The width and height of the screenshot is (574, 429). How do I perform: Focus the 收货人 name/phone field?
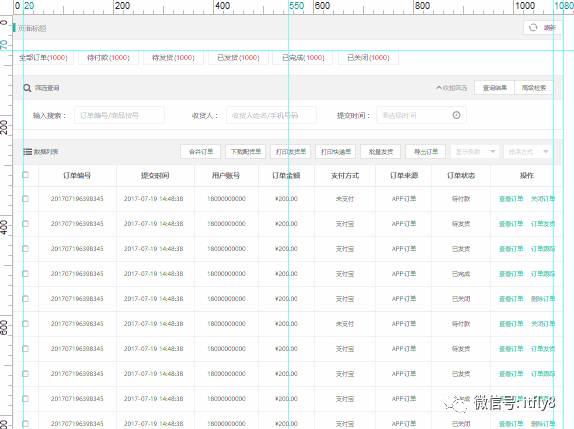coord(271,115)
